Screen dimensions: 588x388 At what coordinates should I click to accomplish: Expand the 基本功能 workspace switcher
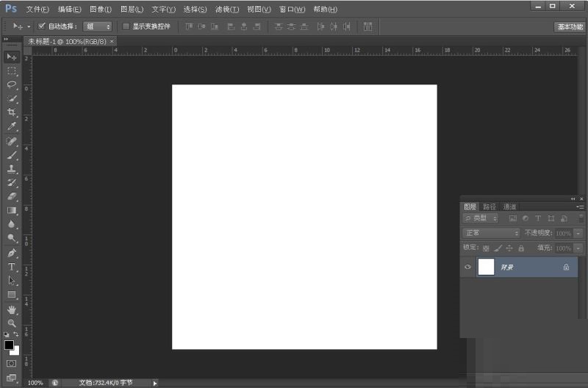(570, 26)
